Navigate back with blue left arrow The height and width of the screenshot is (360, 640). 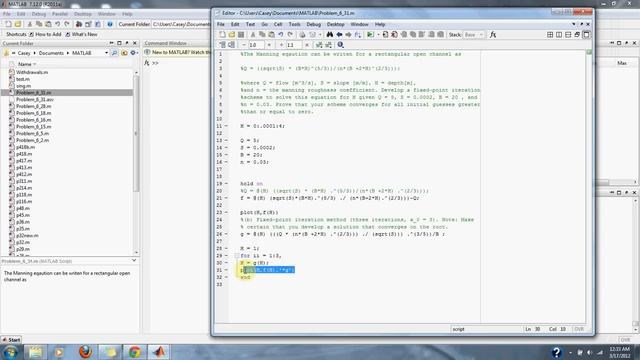tap(339, 35)
